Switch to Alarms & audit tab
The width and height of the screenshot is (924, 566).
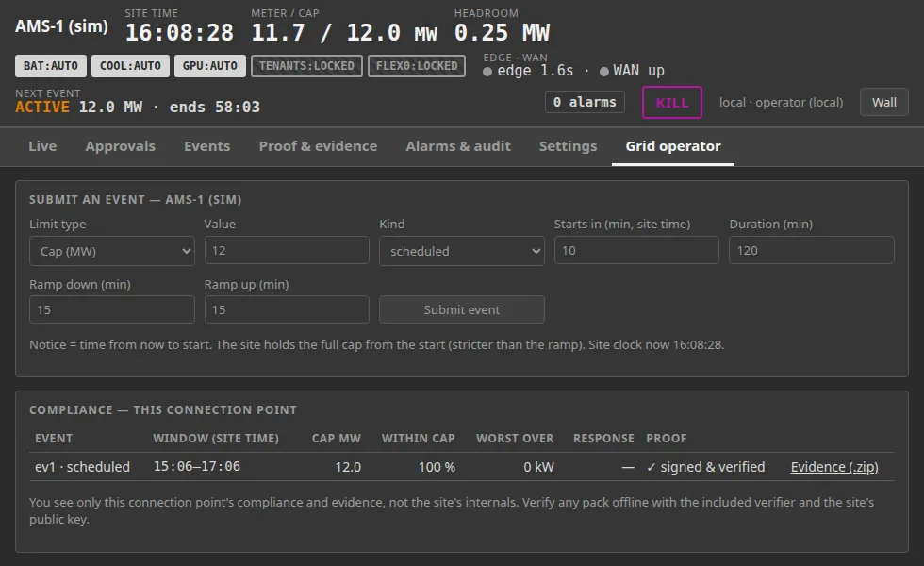click(x=458, y=146)
